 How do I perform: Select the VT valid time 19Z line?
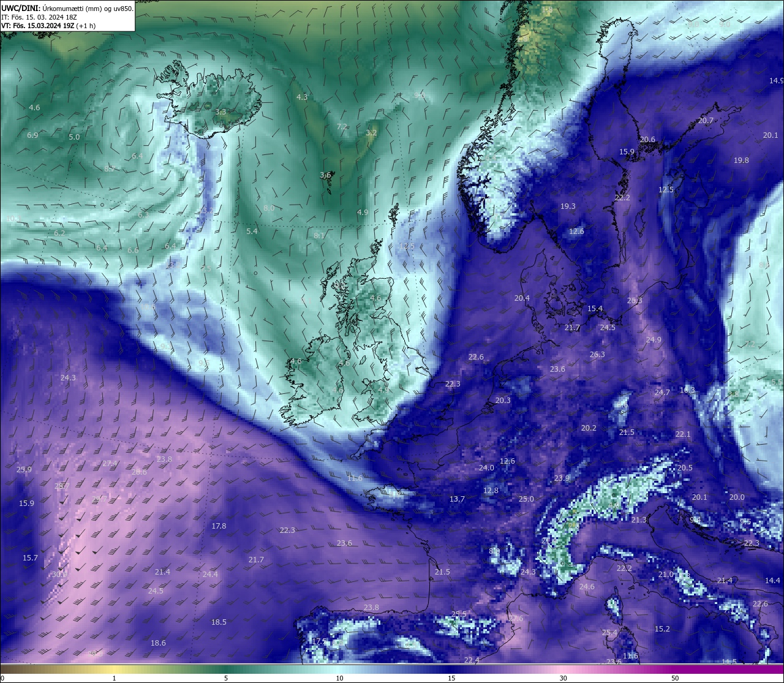48,26
